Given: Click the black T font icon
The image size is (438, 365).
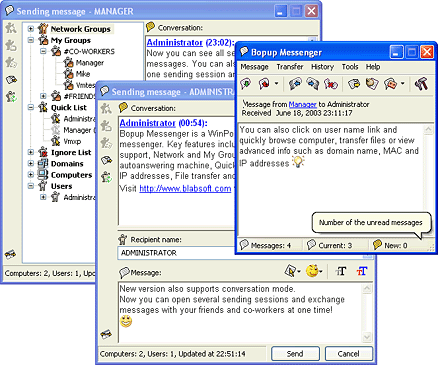Looking at the screenshot, I should pyautogui.click(x=341, y=271).
